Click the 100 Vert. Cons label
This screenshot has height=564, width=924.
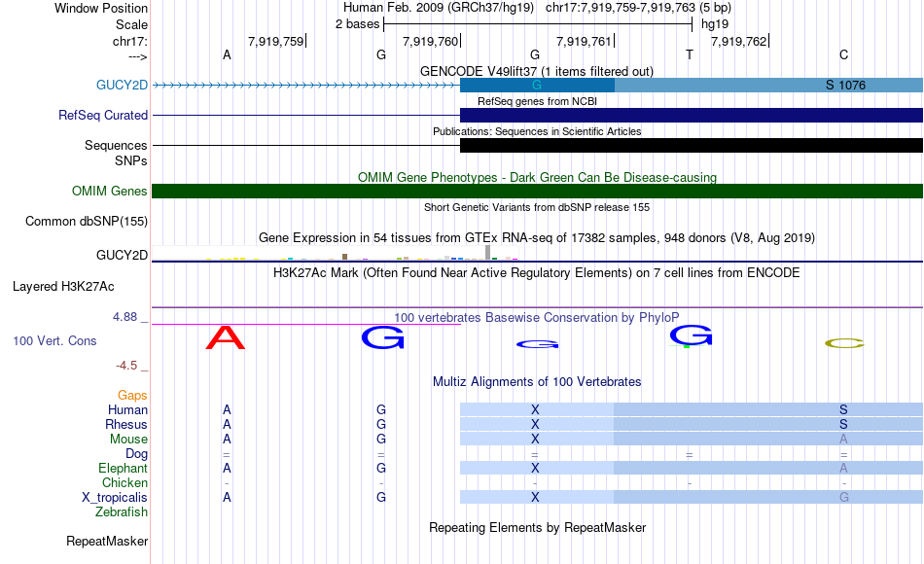pyautogui.click(x=54, y=340)
